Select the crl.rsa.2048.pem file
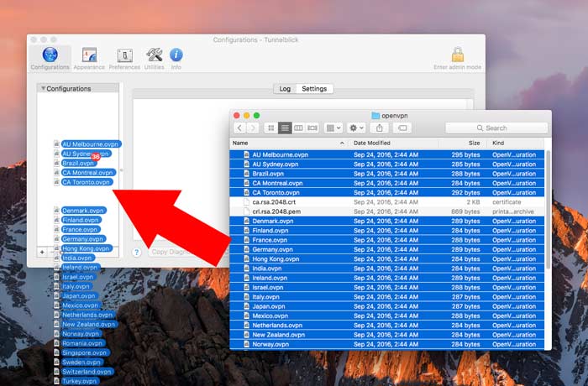588x386 pixels. [387, 211]
